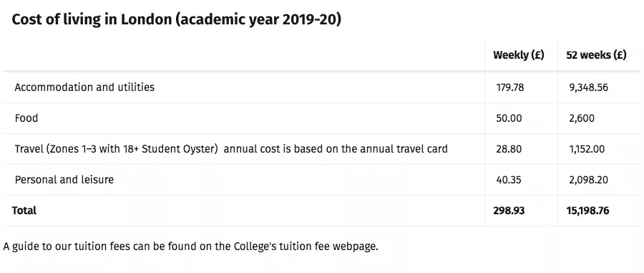Click the 'Personal and leisure' row label

(64, 180)
